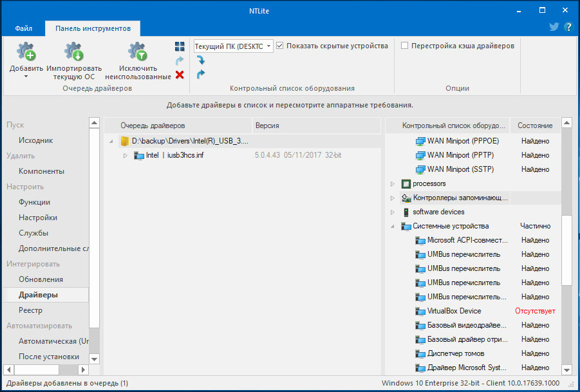Click the four-tile grid icon in ribbon
Screen dimensions: 580x392
tap(180, 46)
